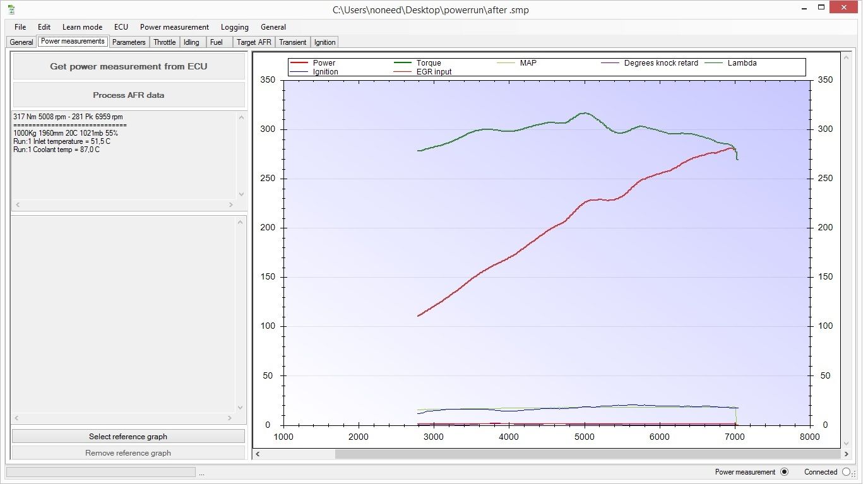Click the Lambda legend entry

[x=731, y=63]
